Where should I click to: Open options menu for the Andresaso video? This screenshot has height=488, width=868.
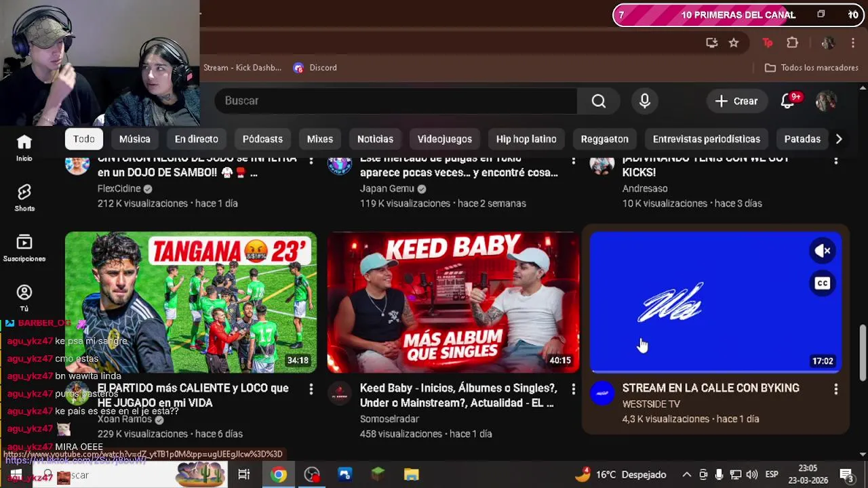pyautogui.click(x=836, y=160)
